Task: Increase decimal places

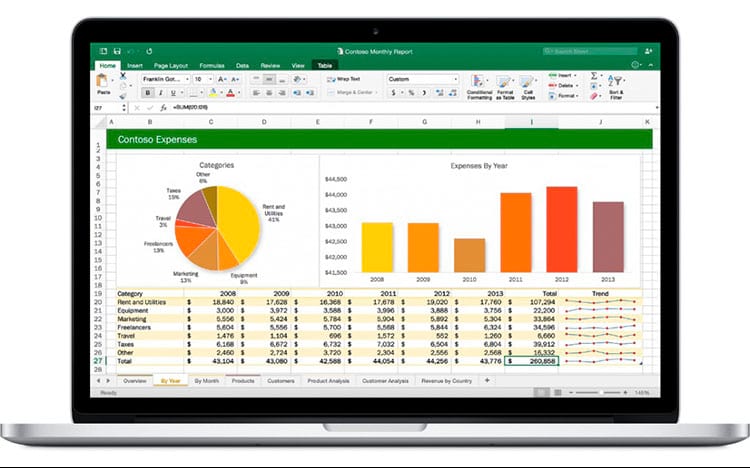Action: (x=440, y=93)
